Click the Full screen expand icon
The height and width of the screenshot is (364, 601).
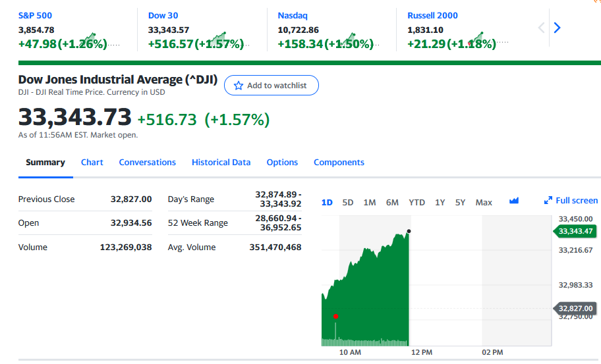tap(548, 200)
